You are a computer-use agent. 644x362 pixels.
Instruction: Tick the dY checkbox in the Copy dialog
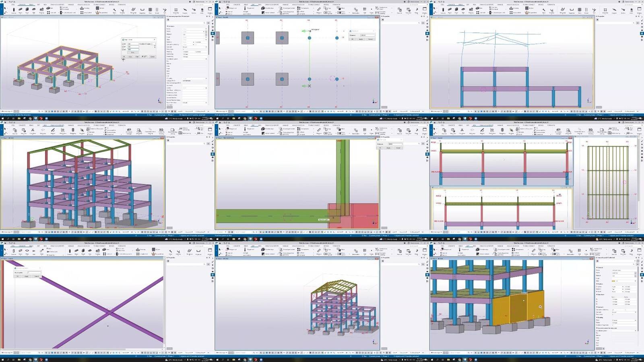(123, 47)
